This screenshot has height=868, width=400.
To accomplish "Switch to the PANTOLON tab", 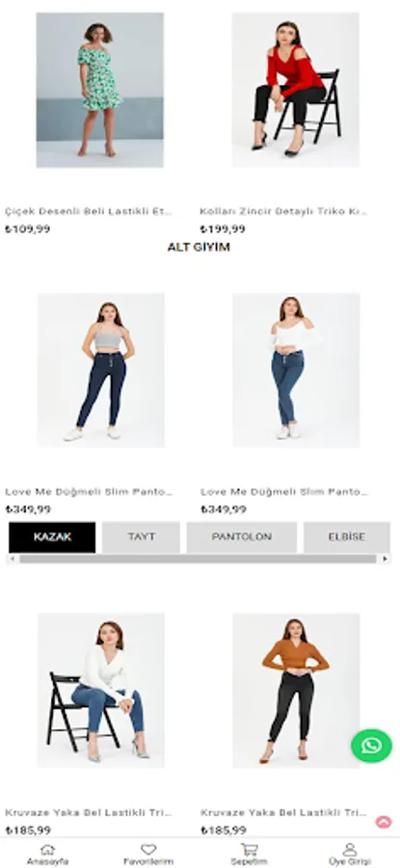I will coord(242,537).
